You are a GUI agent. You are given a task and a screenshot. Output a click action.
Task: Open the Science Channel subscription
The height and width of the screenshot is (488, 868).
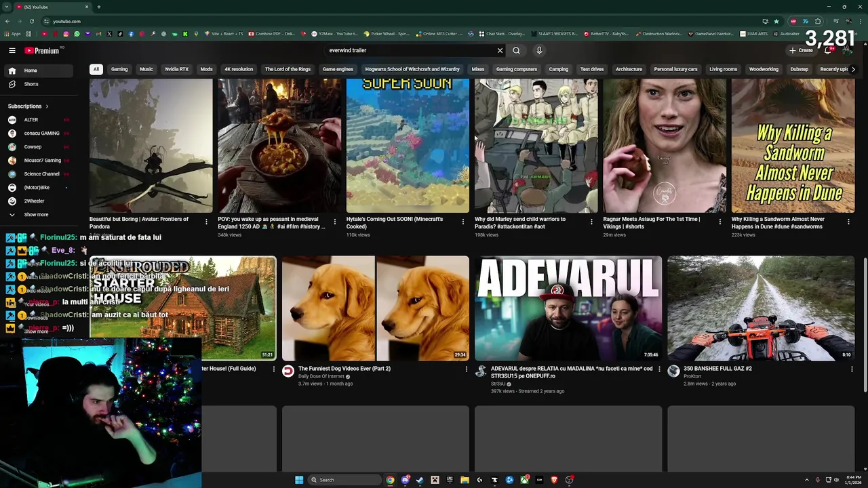pos(39,174)
